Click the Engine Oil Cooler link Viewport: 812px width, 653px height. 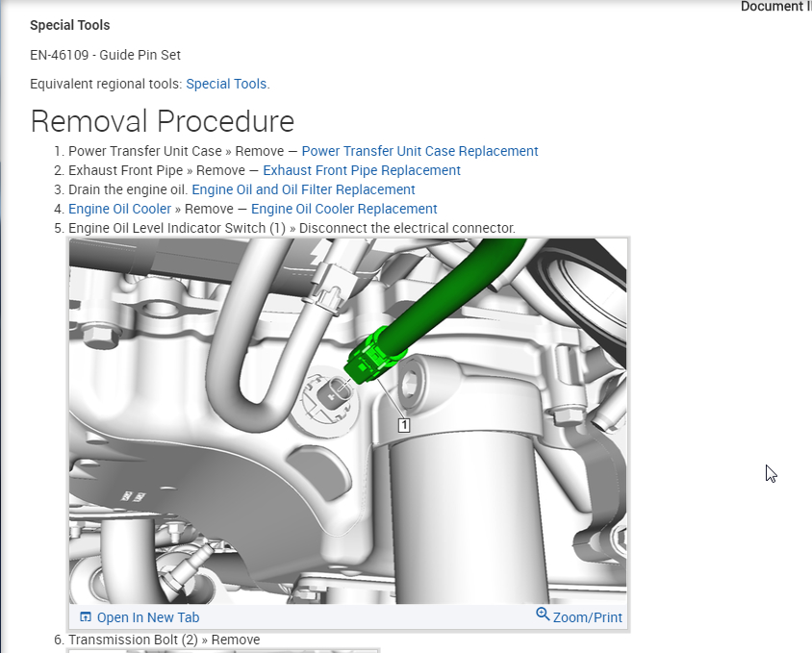coord(119,209)
